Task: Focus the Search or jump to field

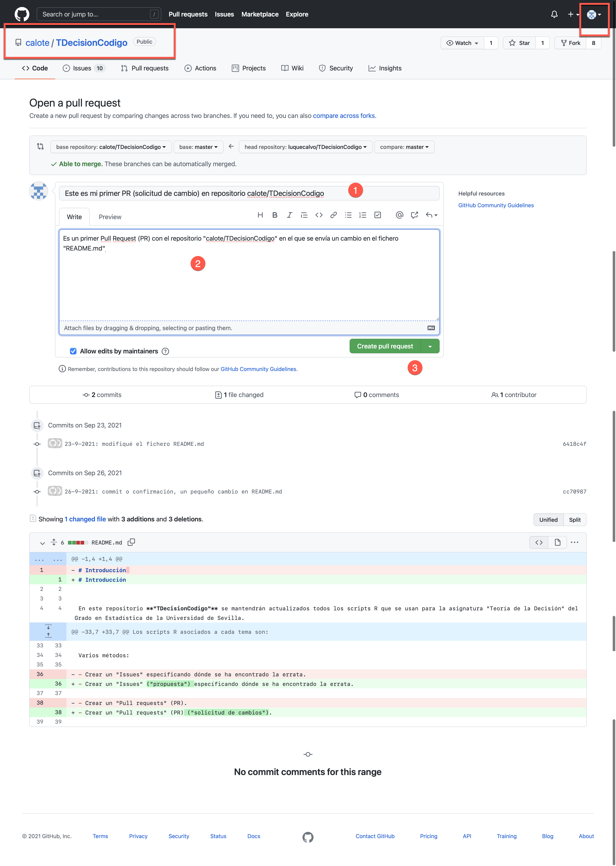Action: tap(99, 14)
